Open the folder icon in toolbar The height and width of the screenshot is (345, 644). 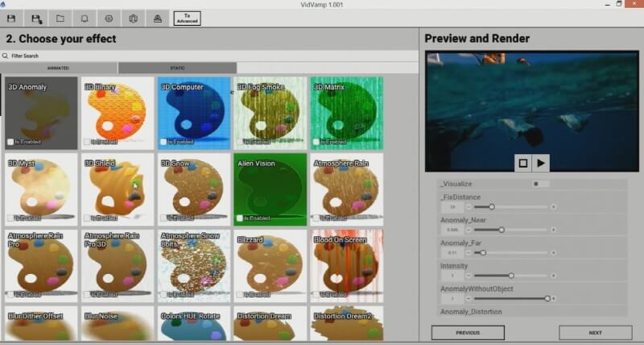(60, 19)
